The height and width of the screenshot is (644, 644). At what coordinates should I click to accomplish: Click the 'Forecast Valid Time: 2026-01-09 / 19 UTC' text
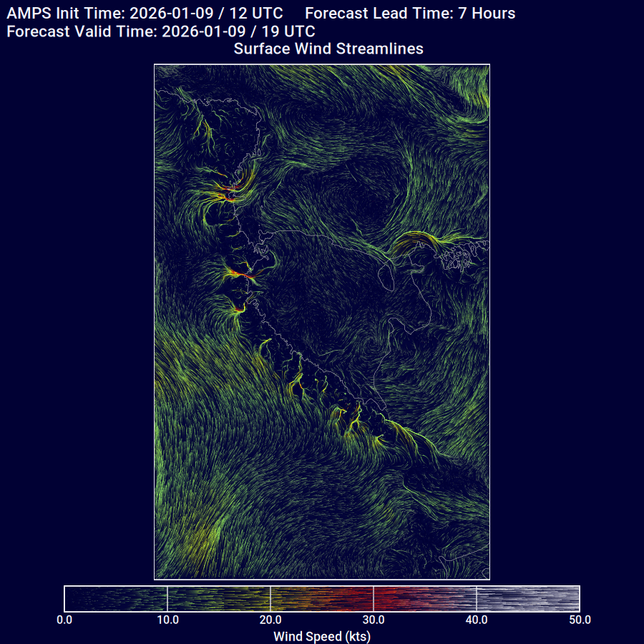161,31
